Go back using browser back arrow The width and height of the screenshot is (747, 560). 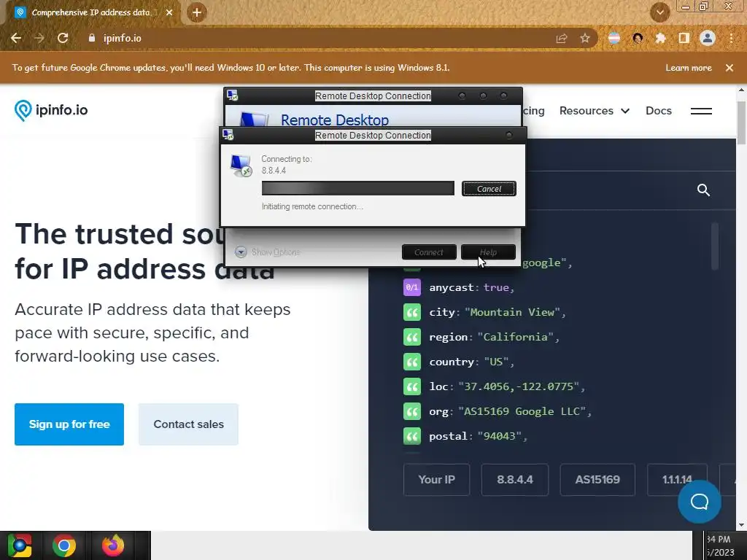pos(16,38)
